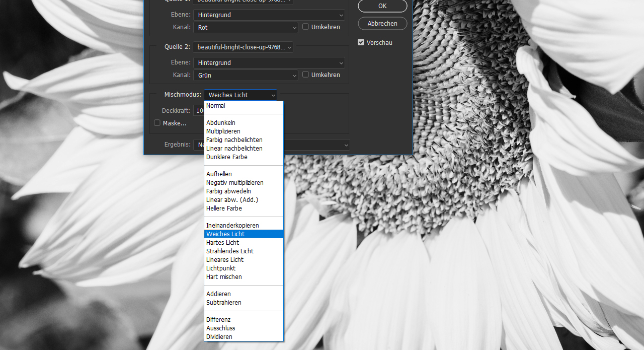Select Linear nachbelichten blend mode
The width and height of the screenshot is (644, 350).
(x=244, y=149)
